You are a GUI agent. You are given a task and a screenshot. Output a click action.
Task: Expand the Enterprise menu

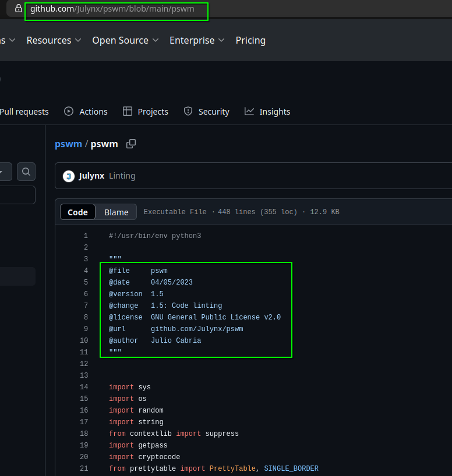pyautogui.click(x=197, y=40)
